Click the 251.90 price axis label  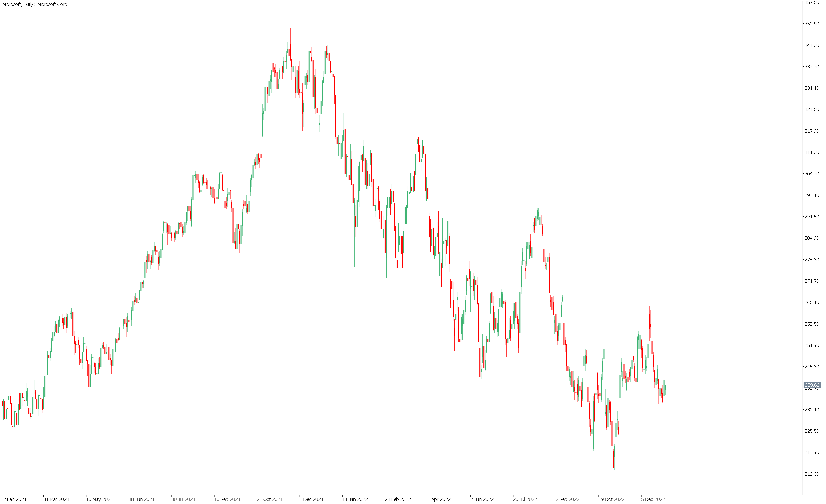click(x=812, y=345)
